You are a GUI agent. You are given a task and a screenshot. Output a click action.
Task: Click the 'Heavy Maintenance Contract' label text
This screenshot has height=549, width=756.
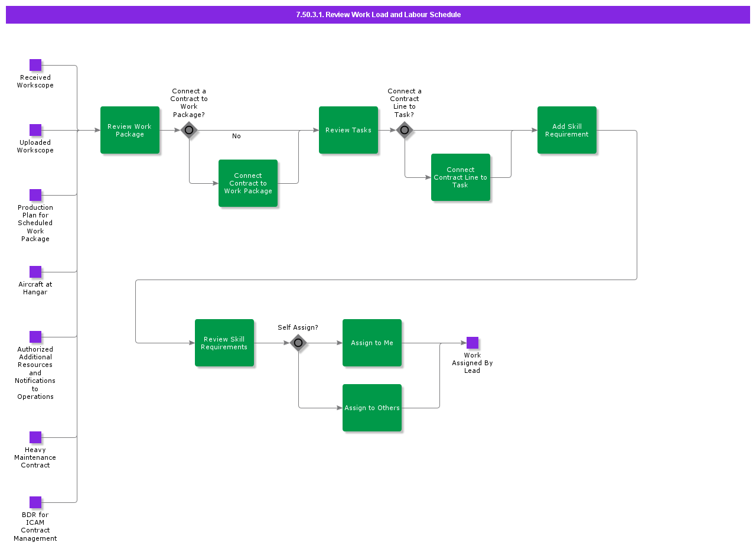coord(35,457)
